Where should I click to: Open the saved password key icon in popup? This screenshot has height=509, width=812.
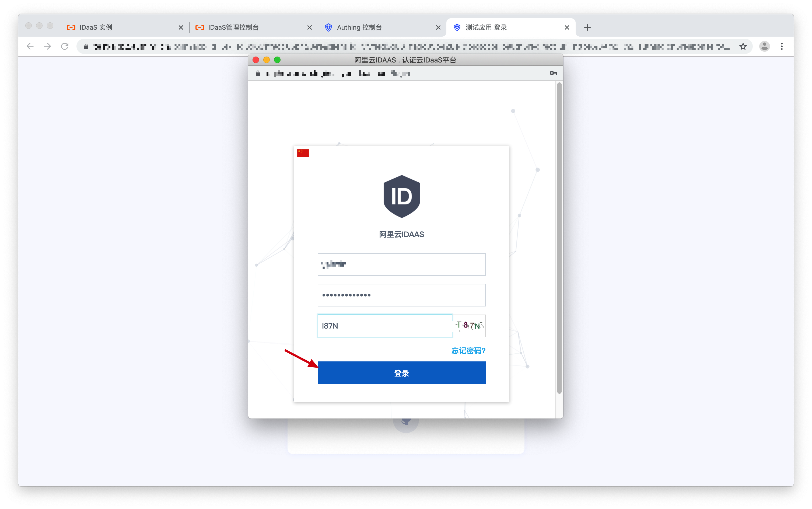(553, 73)
